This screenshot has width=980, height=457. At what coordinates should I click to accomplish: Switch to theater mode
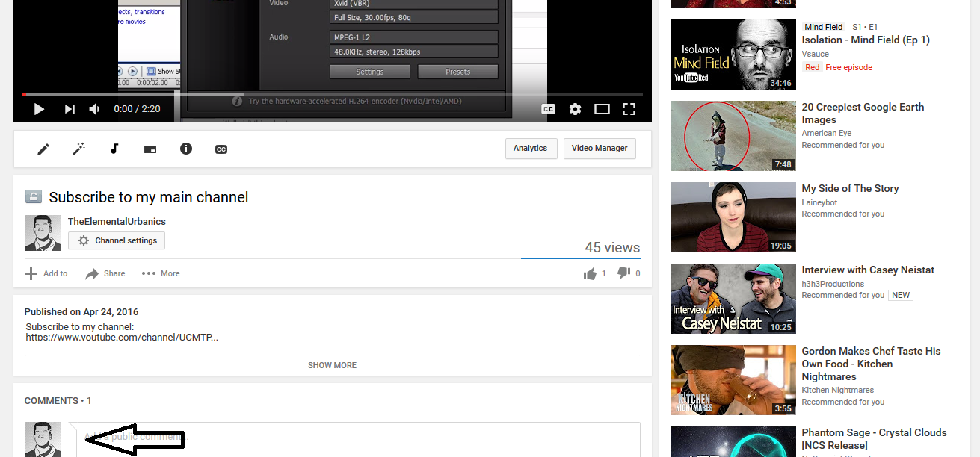602,109
